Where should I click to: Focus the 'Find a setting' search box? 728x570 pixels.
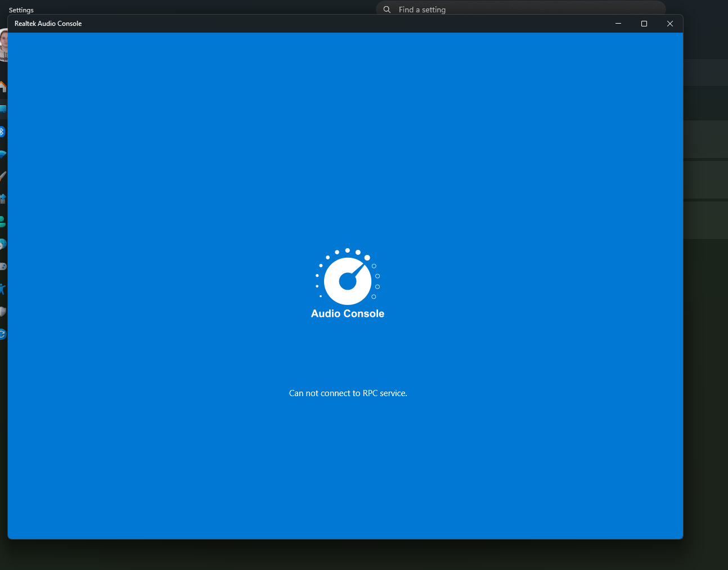(521, 9)
